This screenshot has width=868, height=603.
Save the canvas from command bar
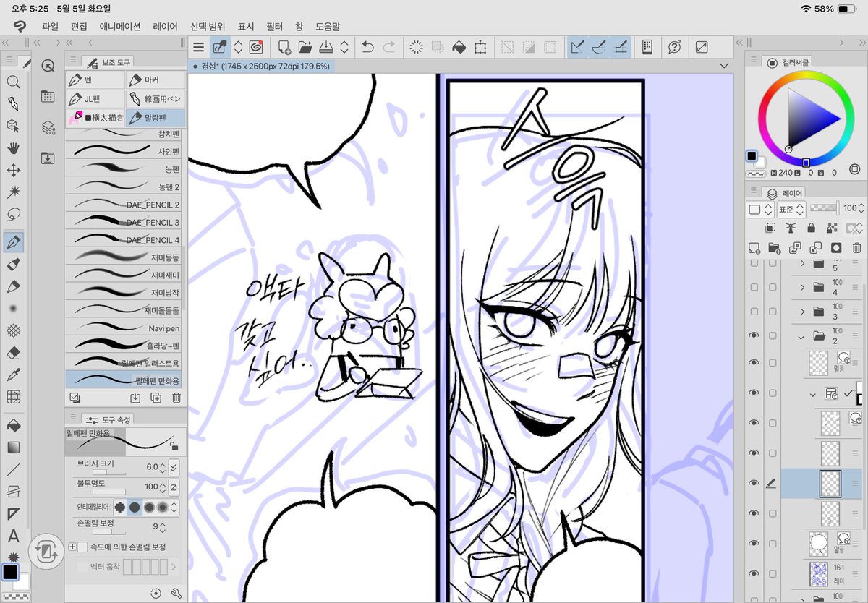325,47
